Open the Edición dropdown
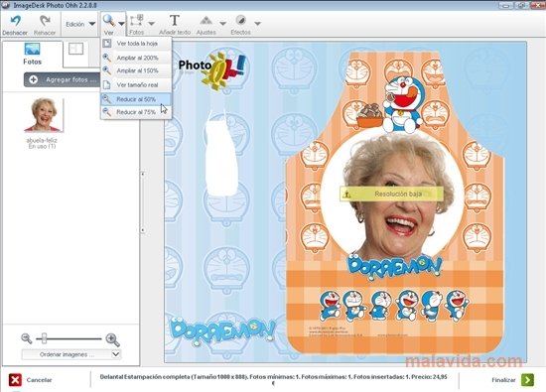This screenshot has height=392, width=546. tap(80, 24)
